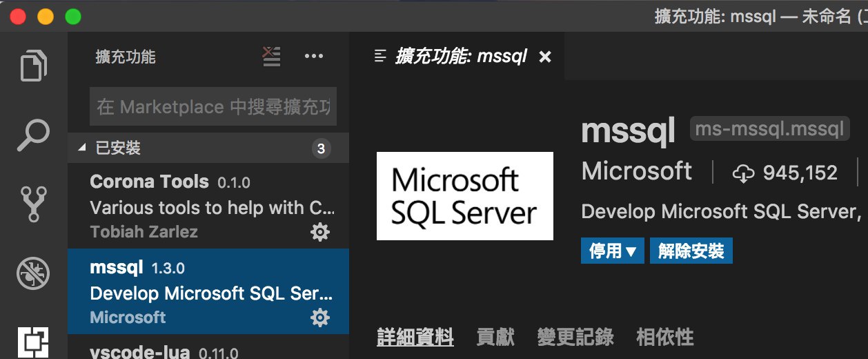The height and width of the screenshot is (359, 868).
Task: Open the 相依性 dependencies tab
Action: (664, 337)
